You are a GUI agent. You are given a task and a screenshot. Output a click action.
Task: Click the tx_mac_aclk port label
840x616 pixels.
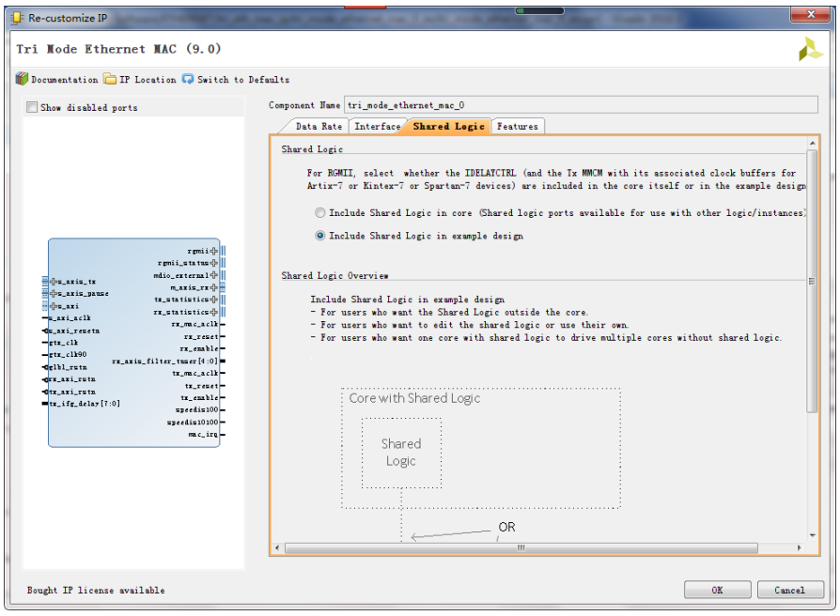coord(195,373)
